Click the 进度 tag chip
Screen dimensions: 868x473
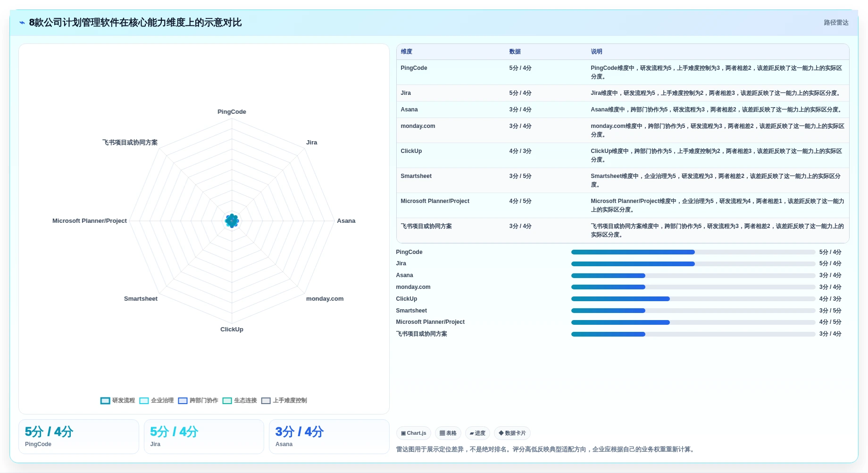[x=477, y=433]
